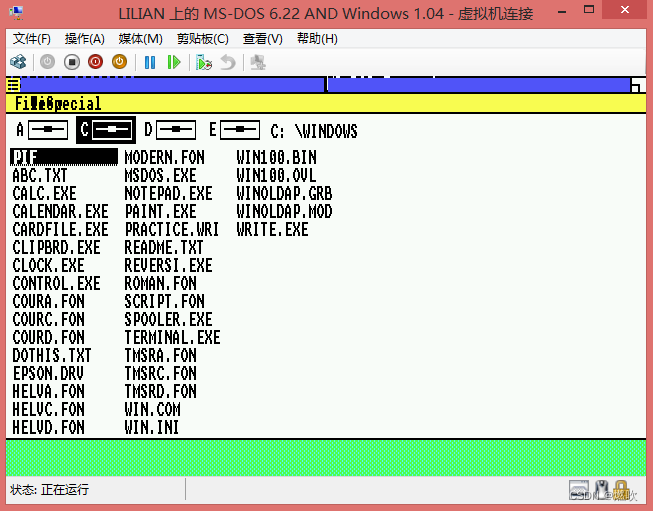The height and width of the screenshot is (511, 653).
Task: Open the 帮助(H) menu
Action: (x=317, y=39)
